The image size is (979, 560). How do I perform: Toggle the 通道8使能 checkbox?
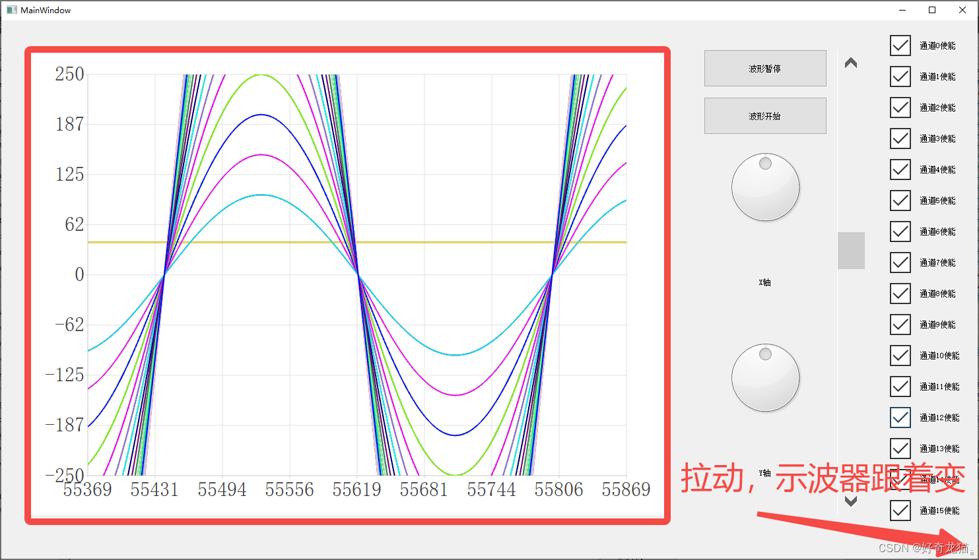900,294
